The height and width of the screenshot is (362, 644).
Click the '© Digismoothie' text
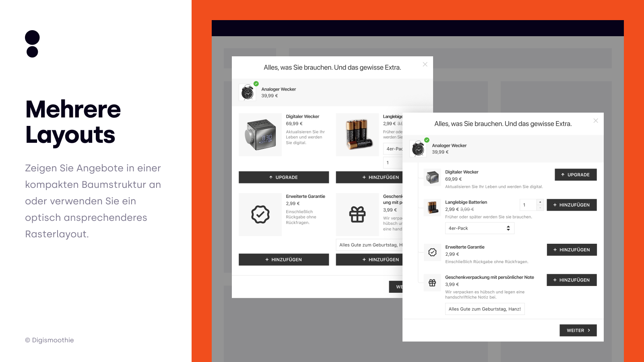pyautogui.click(x=50, y=340)
